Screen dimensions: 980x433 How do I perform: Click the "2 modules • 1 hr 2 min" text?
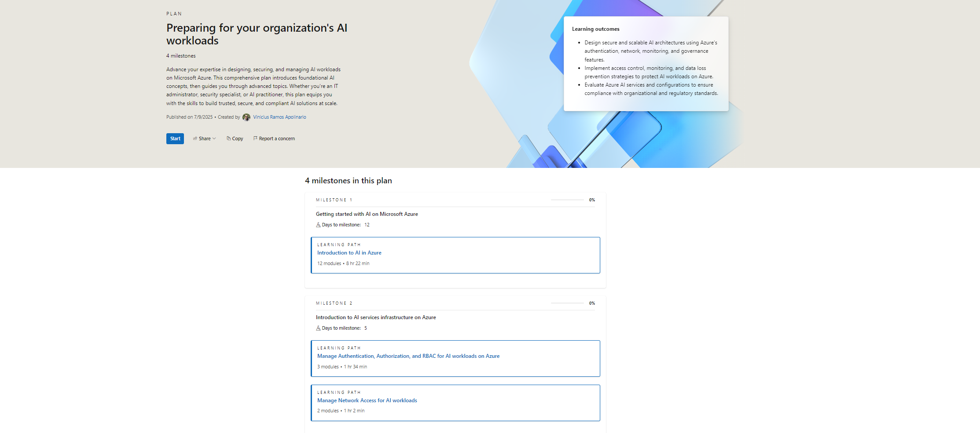pyautogui.click(x=341, y=411)
